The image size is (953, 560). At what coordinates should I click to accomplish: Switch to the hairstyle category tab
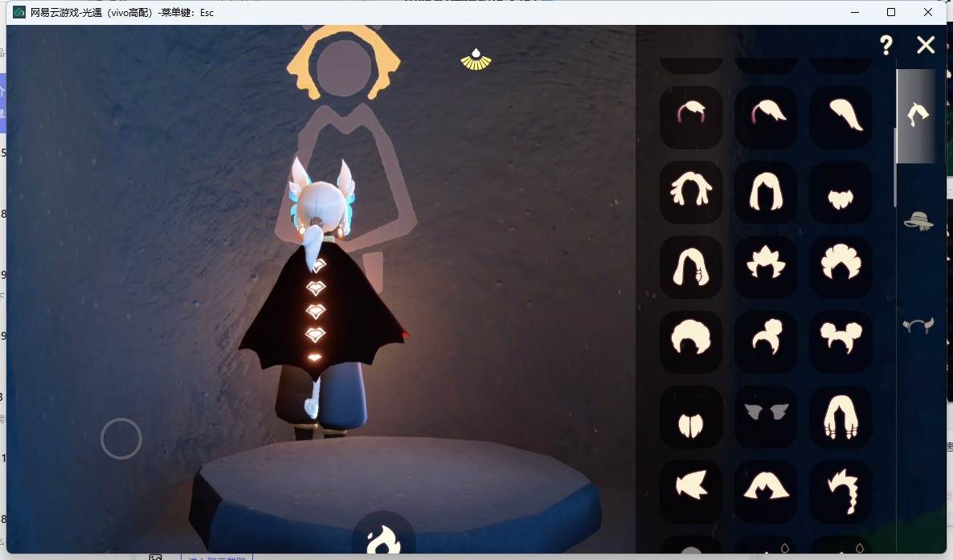(917, 115)
